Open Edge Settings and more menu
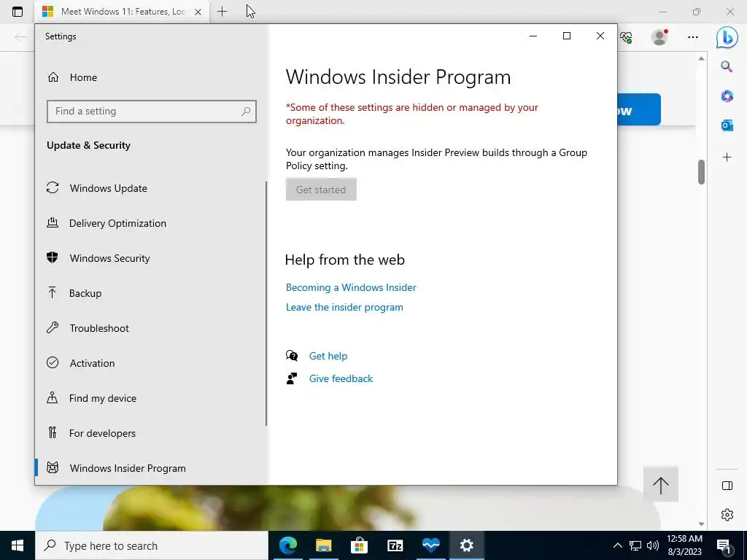Screen dimensions: 747x560 (x=693, y=36)
